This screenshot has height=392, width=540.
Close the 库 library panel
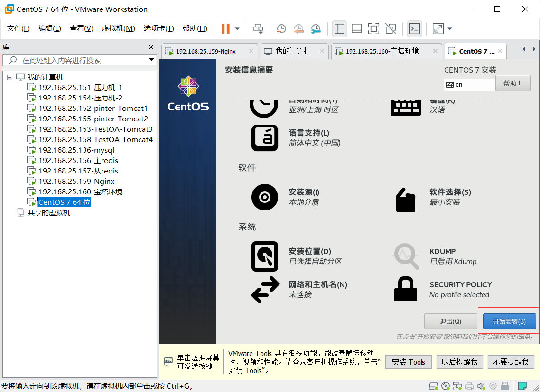click(151, 47)
